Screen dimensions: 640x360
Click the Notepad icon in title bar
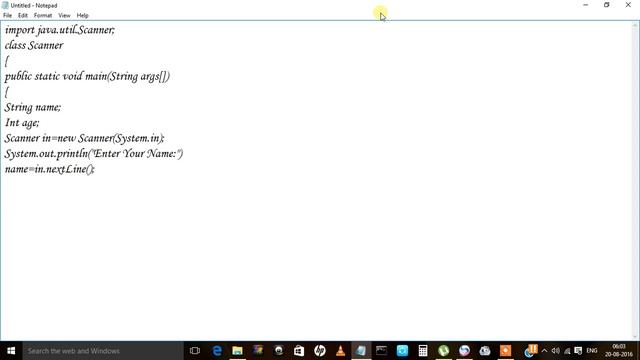(x=5, y=5)
